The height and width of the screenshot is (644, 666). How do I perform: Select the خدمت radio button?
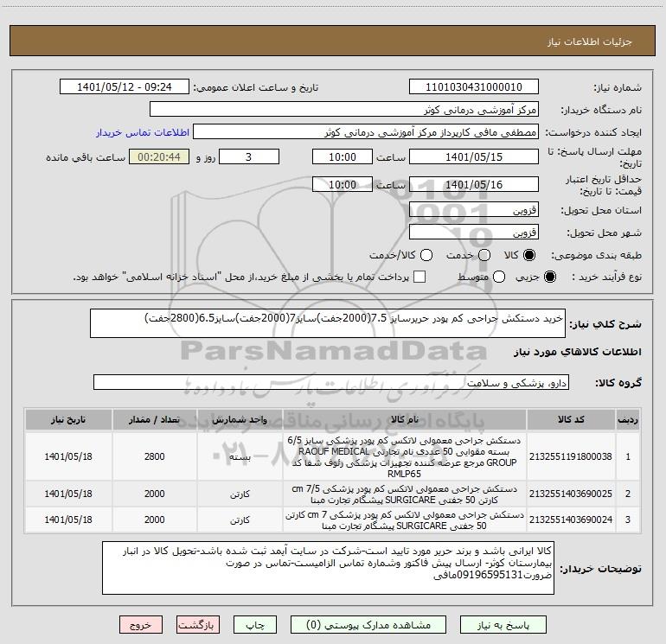coord(484,255)
